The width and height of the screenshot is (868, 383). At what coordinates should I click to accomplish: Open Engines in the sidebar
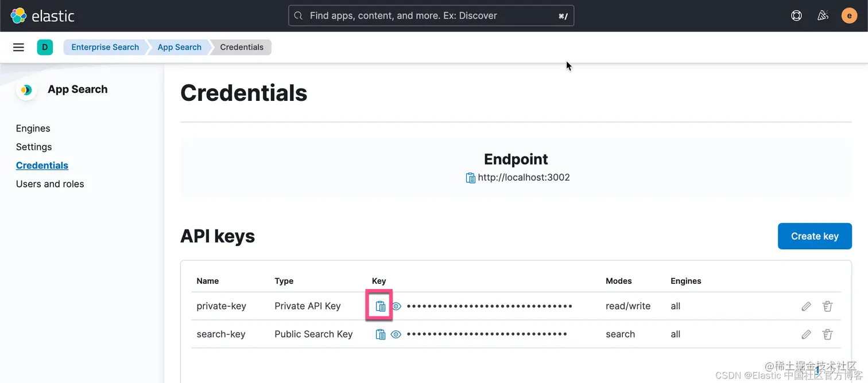coord(33,128)
